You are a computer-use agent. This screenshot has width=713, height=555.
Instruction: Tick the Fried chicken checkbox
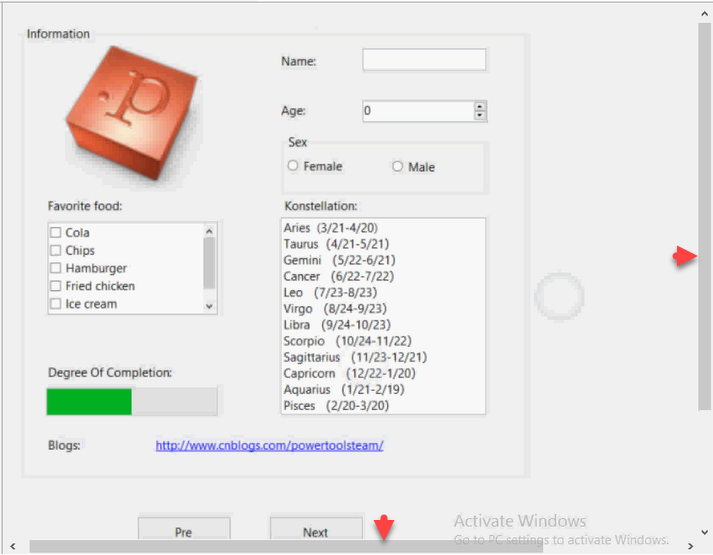tap(57, 287)
